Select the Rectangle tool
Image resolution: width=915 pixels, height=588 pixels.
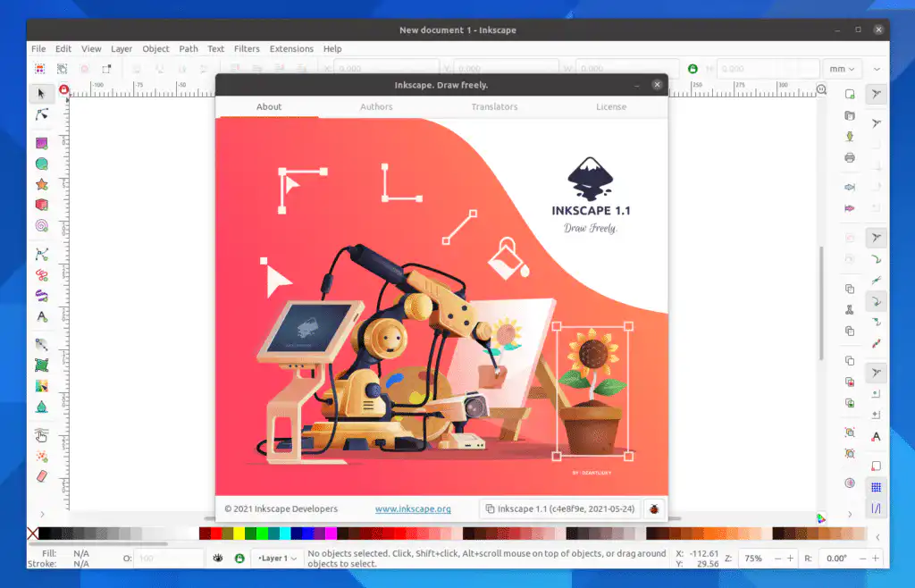tap(40, 142)
